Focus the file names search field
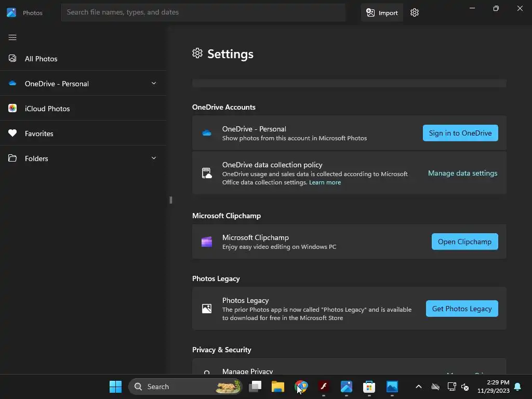Viewport: 532px width, 399px height. tap(203, 12)
